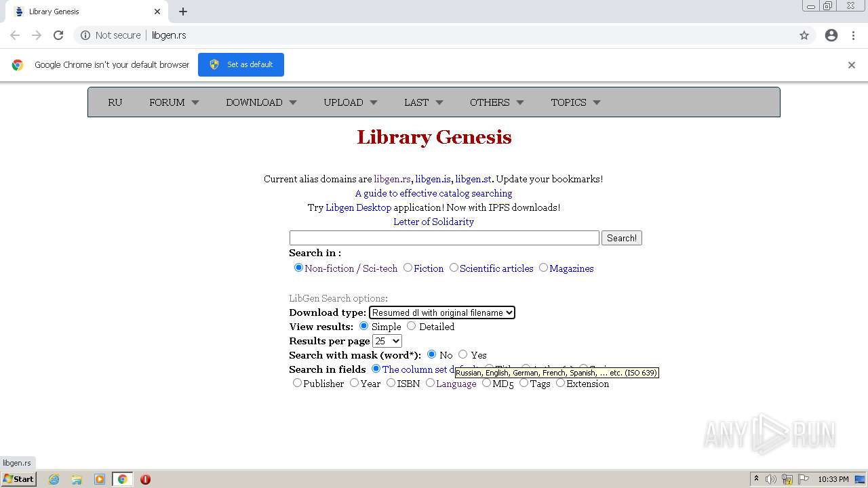Open media player taskbar icon
Image resolution: width=868 pixels, height=488 pixels.
(x=100, y=479)
